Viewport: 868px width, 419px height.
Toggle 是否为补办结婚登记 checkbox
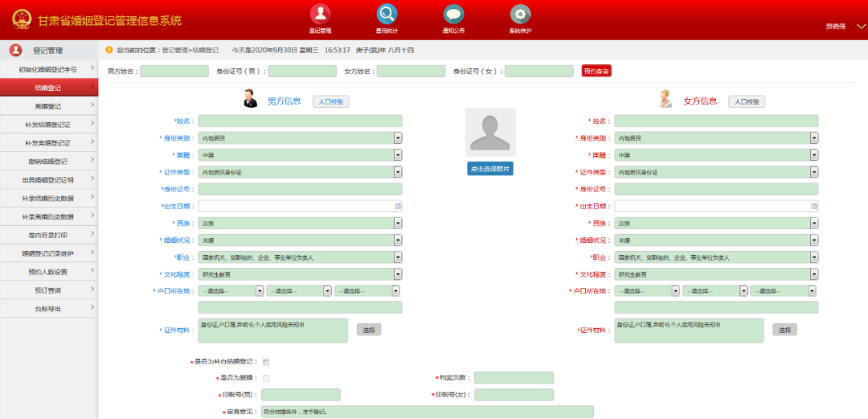266,362
